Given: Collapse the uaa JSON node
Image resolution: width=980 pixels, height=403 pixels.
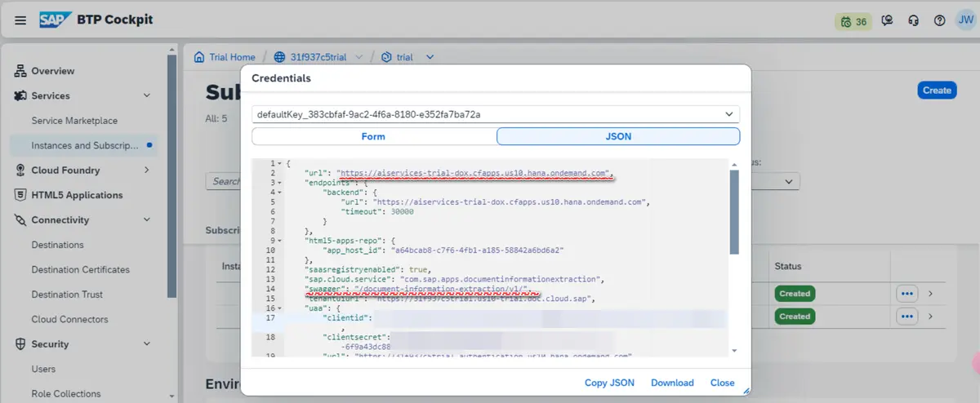Looking at the screenshot, I should pyautogui.click(x=280, y=307).
